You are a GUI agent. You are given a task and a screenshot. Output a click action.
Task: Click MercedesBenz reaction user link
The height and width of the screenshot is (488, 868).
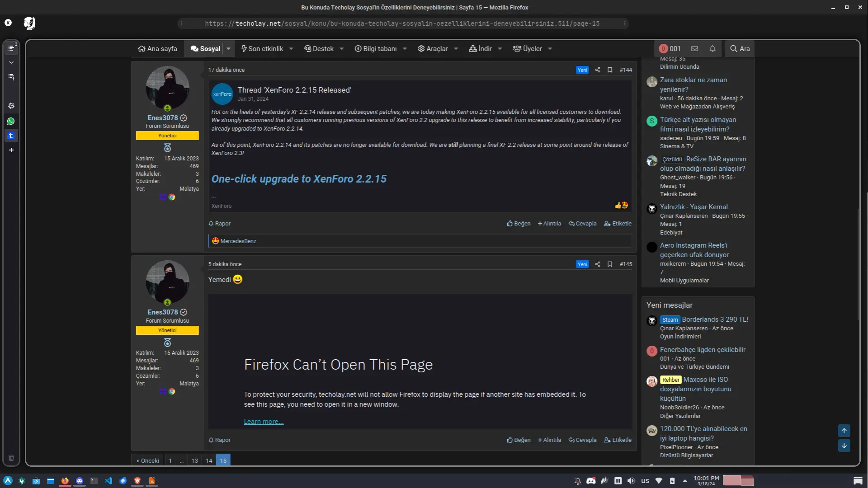pos(238,241)
